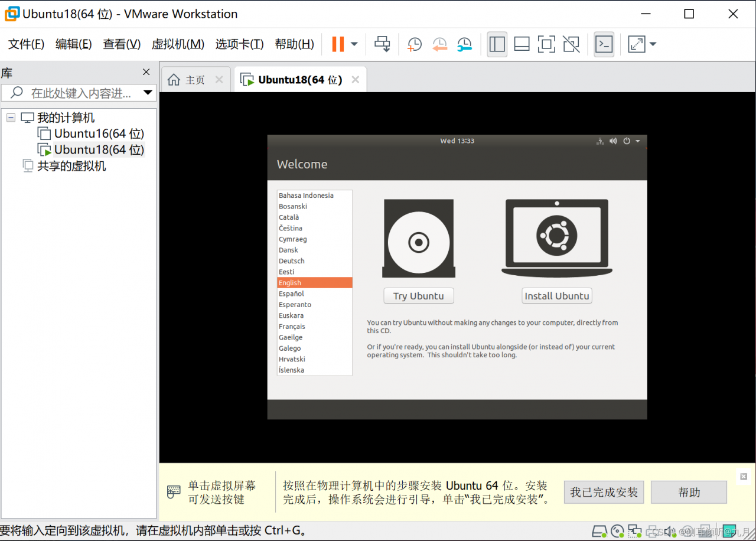This screenshot has width=756, height=541.
Task: Toggle the console view terminal icon
Action: pos(604,44)
